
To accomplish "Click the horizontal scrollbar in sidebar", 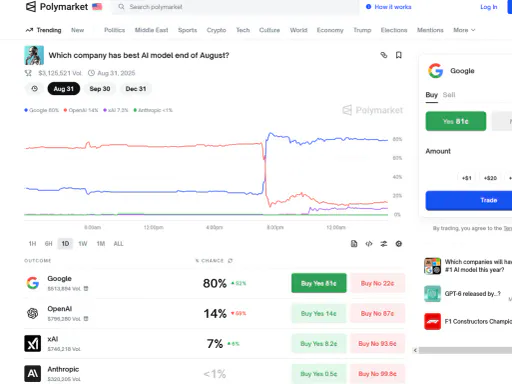I will click(463, 350).
